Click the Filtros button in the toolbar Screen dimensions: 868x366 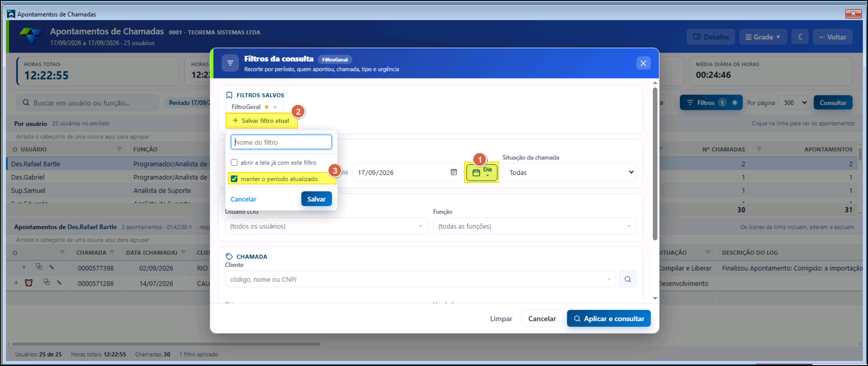pyautogui.click(x=711, y=103)
